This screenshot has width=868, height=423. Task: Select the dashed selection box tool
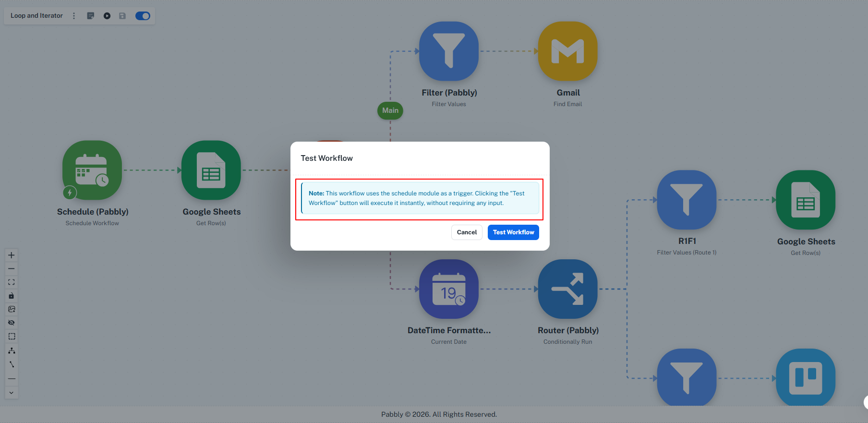pyautogui.click(x=12, y=337)
